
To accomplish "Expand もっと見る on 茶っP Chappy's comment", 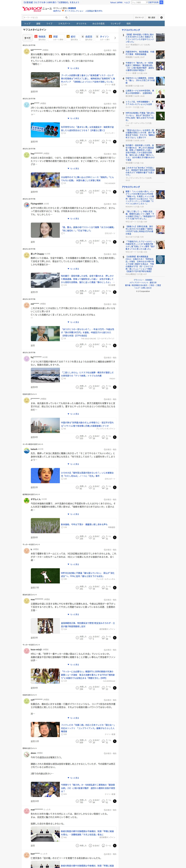I will (x=73, y=269).
